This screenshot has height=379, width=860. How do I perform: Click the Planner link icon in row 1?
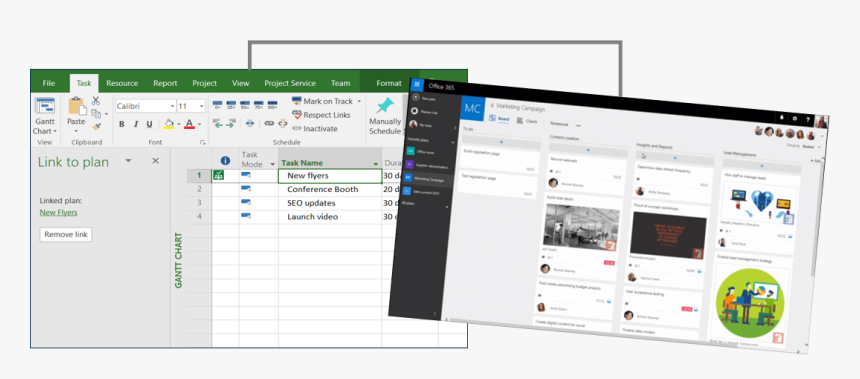click(218, 176)
